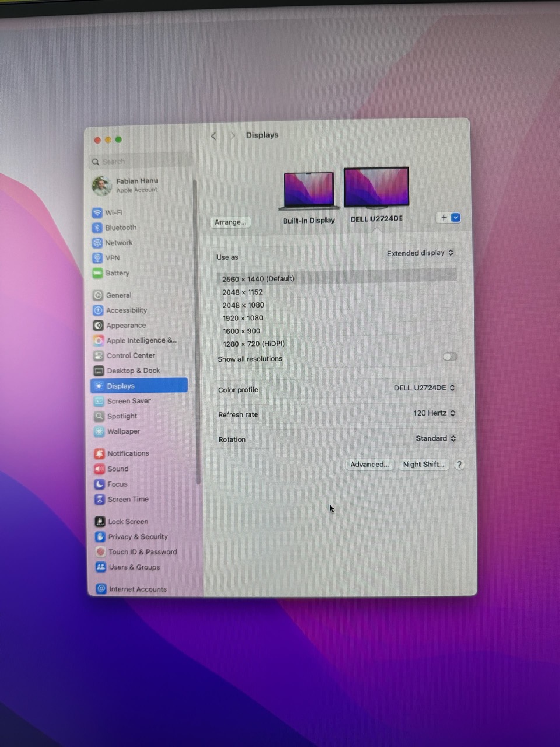Select the Notifications sidebar item
Viewport: 560px width, 747px height.
(128, 453)
